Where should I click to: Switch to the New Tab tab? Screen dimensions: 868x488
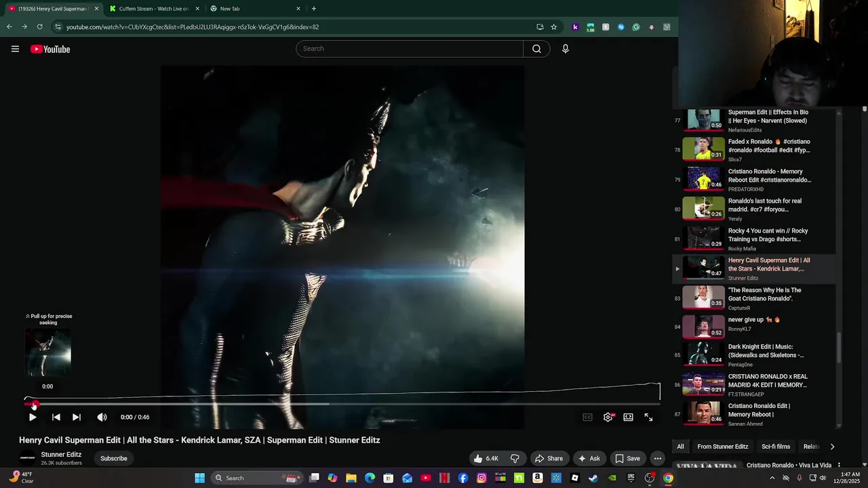256,9
